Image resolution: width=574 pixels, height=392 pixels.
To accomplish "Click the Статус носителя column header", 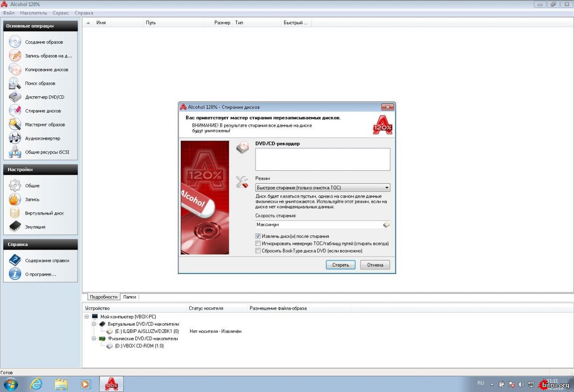I will click(217, 308).
